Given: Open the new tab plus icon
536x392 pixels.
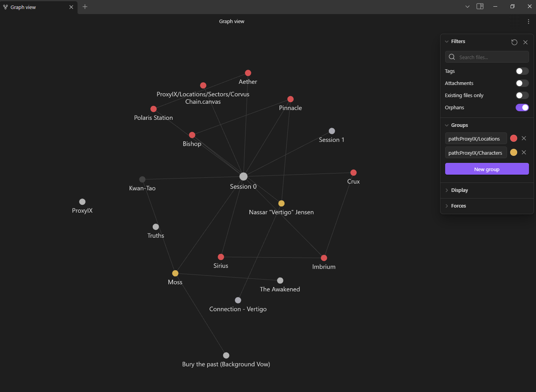Looking at the screenshot, I should pos(85,7).
